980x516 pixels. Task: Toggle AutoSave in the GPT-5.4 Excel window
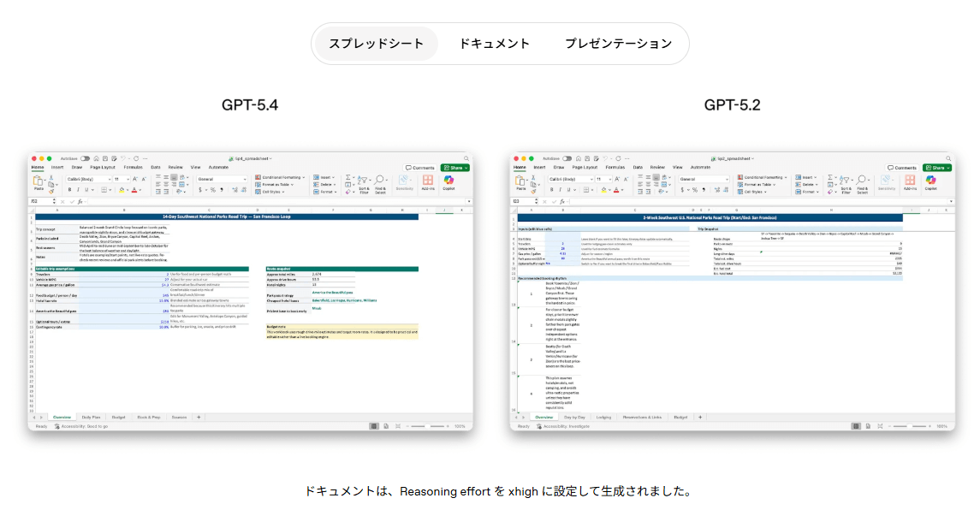(83, 158)
